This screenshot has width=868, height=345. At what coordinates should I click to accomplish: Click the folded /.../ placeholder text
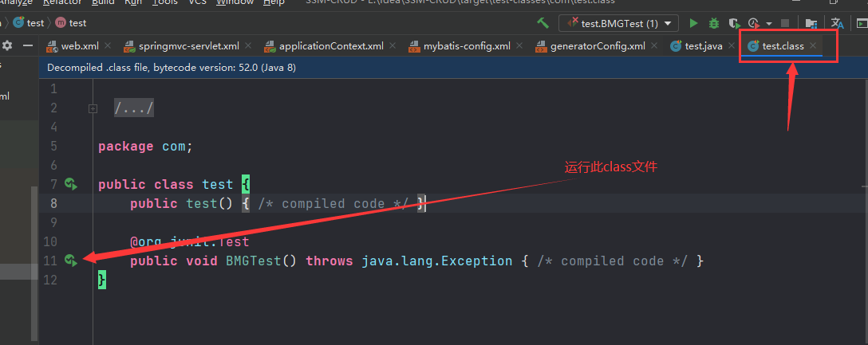134,108
